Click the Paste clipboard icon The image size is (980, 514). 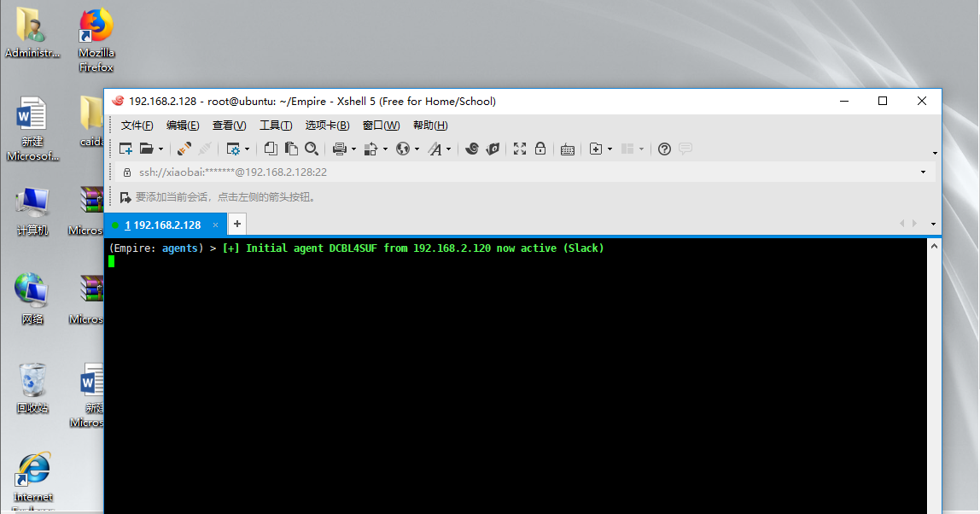point(291,149)
